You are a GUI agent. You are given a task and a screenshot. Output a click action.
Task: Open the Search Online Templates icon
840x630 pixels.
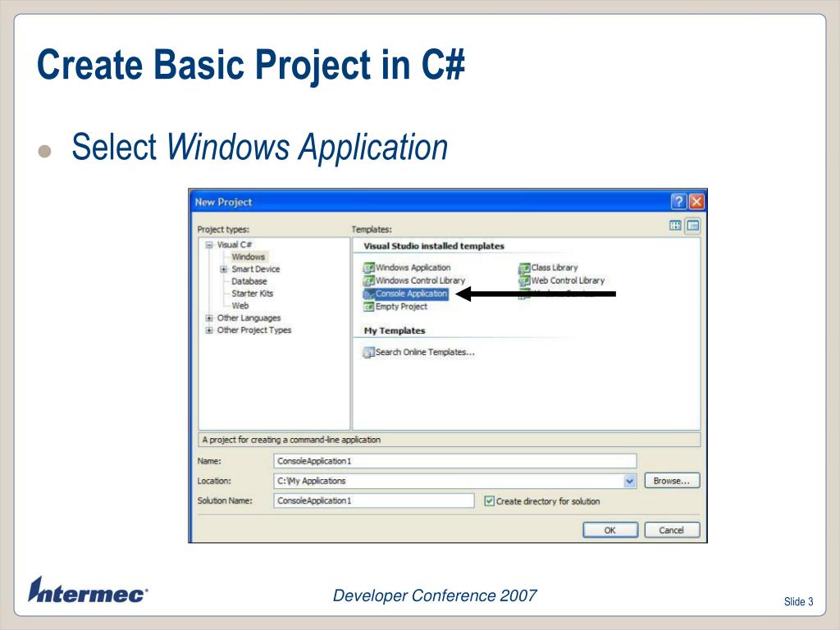click(x=368, y=353)
